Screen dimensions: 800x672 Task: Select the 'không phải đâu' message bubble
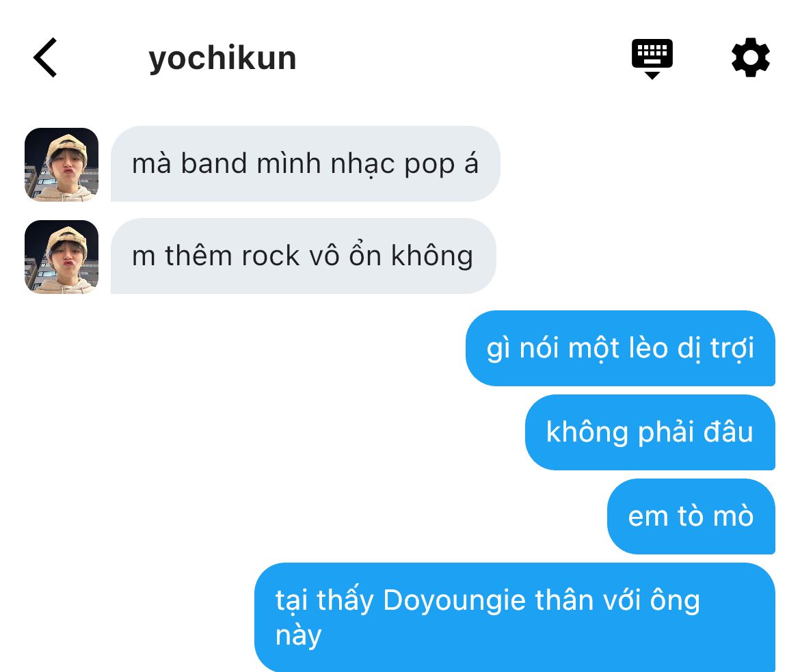click(650, 432)
